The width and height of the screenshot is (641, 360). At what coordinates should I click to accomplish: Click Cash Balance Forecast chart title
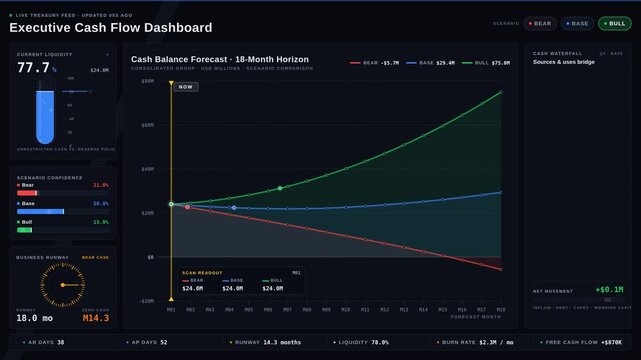click(x=220, y=59)
